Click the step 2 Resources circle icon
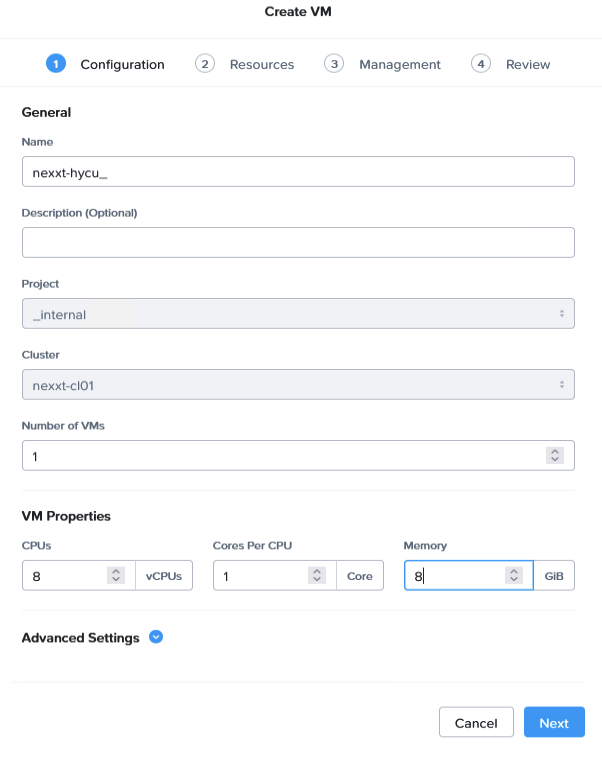602x757 pixels. [x=205, y=64]
